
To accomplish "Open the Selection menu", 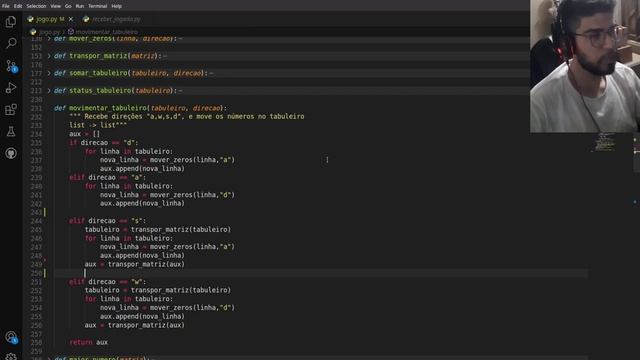I will tap(36, 6).
